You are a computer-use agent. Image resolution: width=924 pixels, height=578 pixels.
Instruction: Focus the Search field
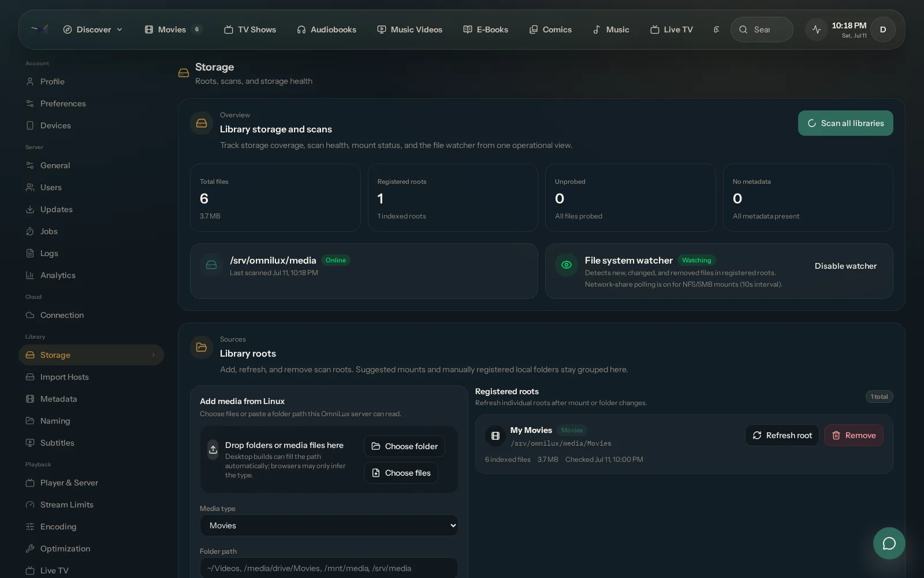762,29
